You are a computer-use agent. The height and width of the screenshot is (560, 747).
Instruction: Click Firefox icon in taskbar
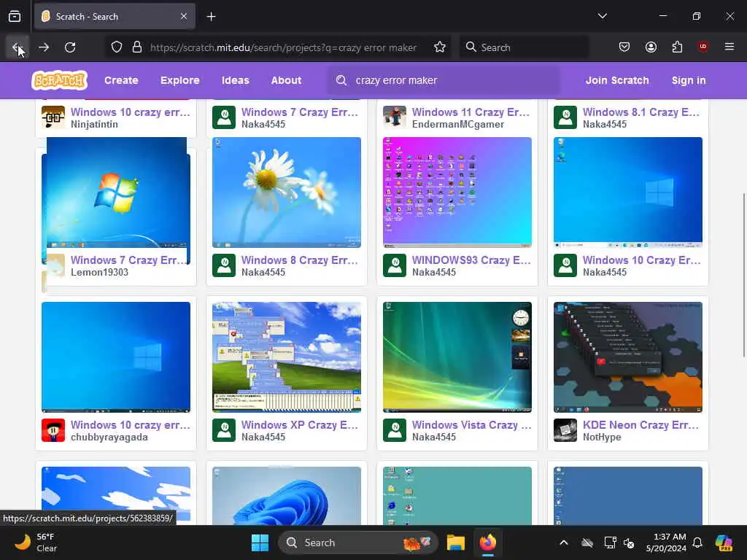(x=487, y=542)
